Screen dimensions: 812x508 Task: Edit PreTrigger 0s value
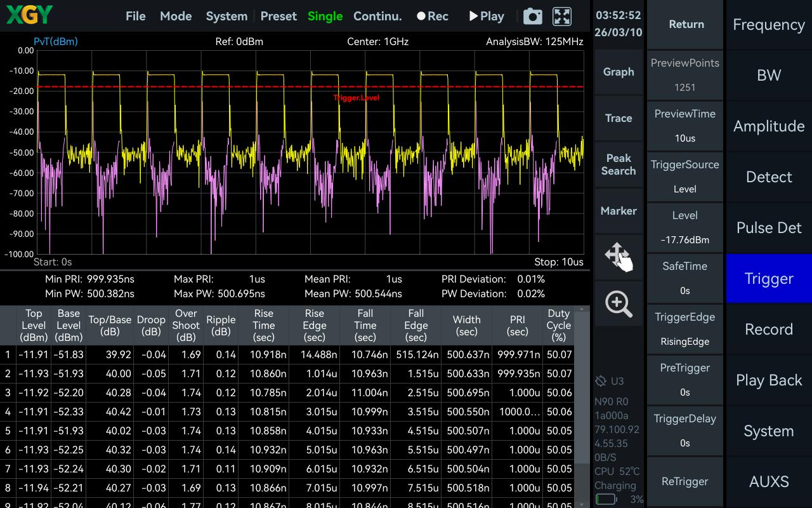(x=685, y=380)
